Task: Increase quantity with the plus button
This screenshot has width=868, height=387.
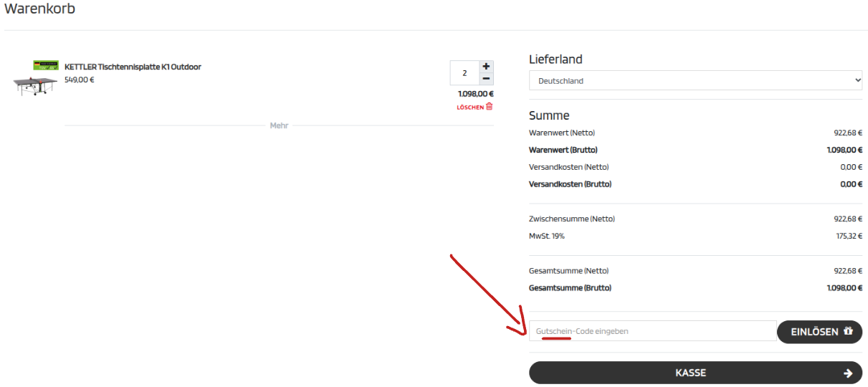Action: point(486,66)
